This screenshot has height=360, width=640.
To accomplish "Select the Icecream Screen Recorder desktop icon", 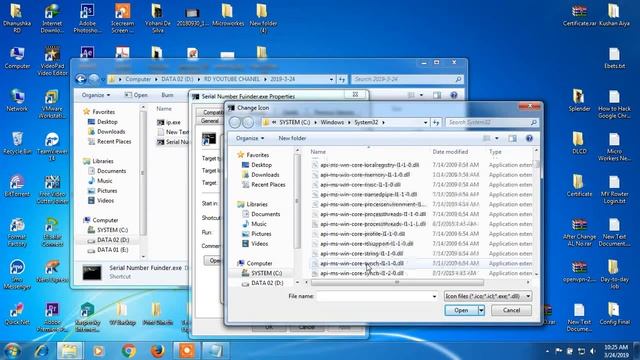I will (122, 18).
